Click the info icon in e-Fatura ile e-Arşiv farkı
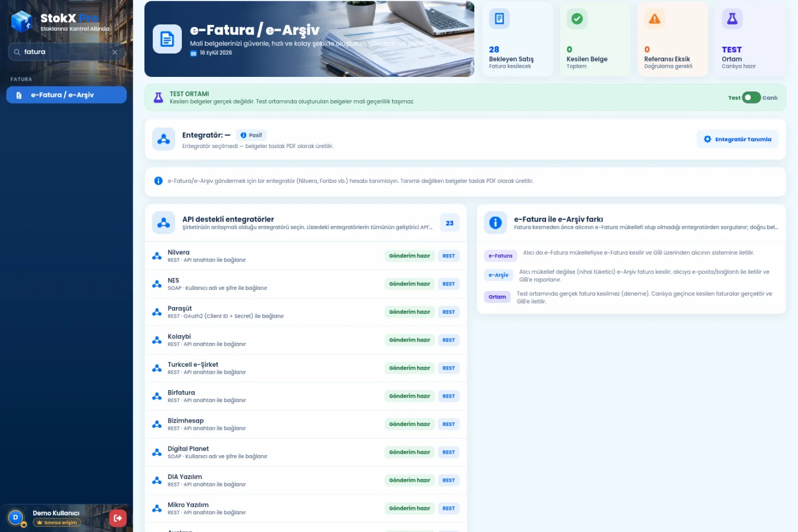The width and height of the screenshot is (798, 532). pos(495,223)
